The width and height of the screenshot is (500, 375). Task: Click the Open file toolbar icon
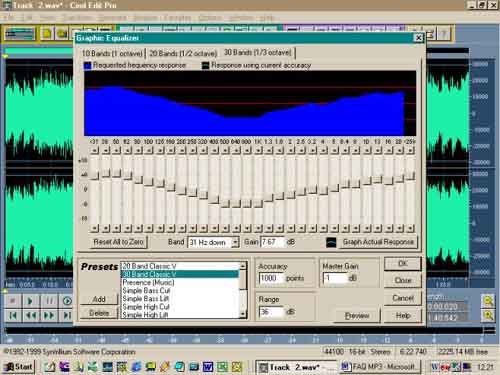(62, 34)
